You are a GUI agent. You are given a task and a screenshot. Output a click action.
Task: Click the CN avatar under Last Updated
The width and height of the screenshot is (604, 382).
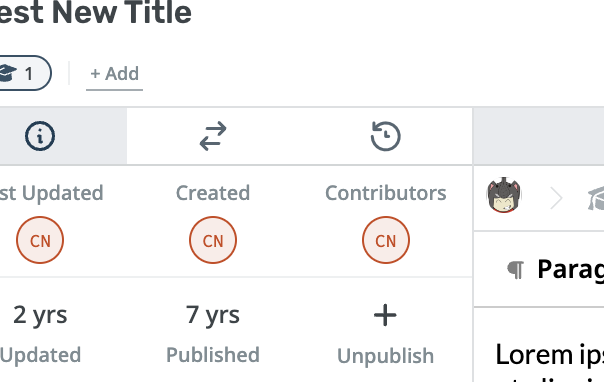[40, 240]
